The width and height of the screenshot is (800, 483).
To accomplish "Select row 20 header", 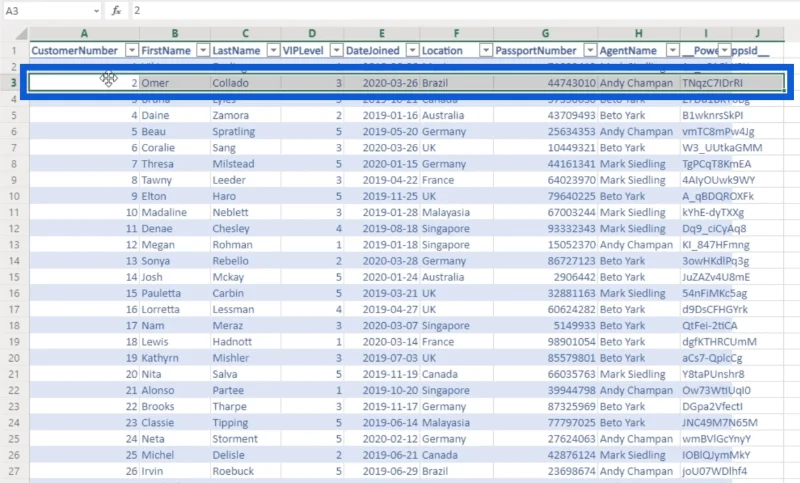I will coord(14,358).
